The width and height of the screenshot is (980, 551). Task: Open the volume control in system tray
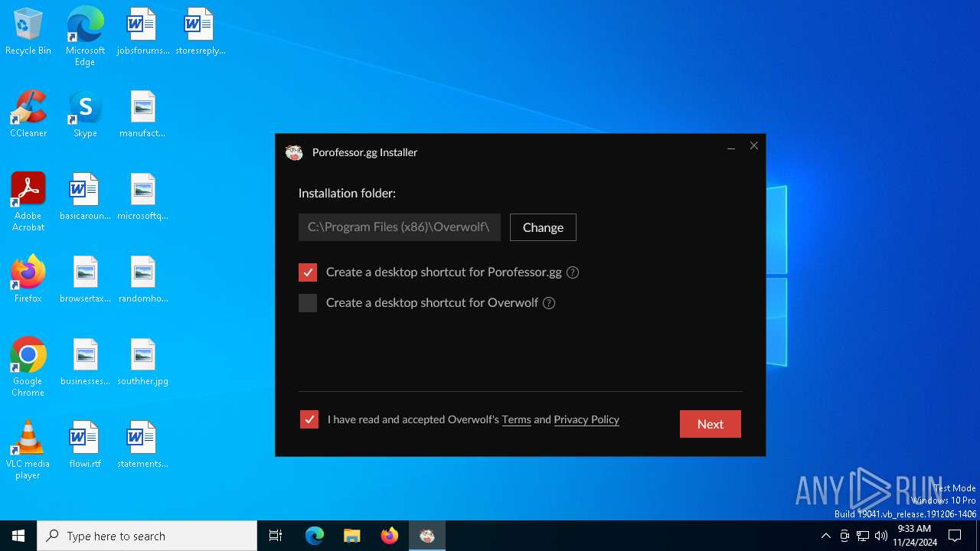(881, 536)
